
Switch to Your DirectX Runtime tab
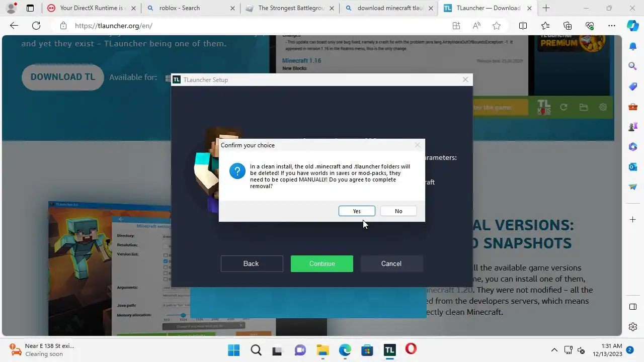(x=91, y=8)
